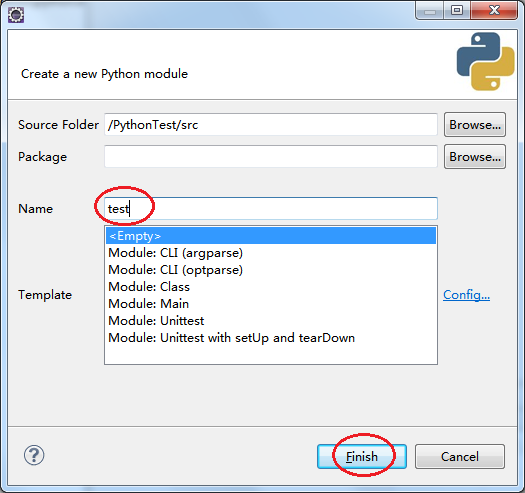Focus the Name input field
Image resolution: width=525 pixels, height=493 pixels.
[x=271, y=209]
